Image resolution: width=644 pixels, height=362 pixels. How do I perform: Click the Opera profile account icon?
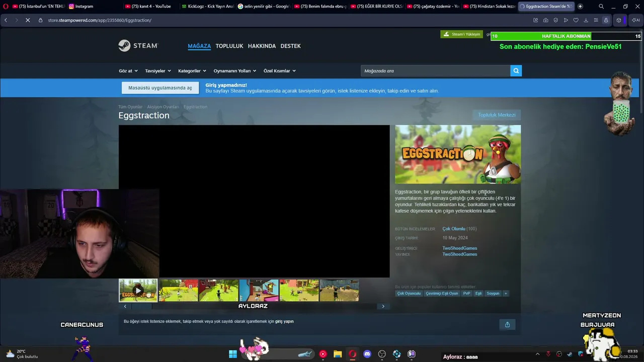point(606,20)
